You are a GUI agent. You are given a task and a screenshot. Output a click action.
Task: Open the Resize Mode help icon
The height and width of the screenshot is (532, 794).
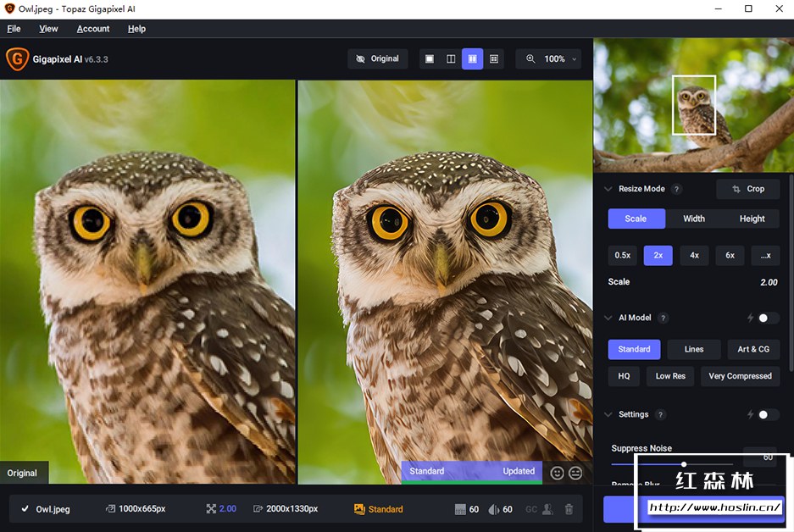(677, 189)
